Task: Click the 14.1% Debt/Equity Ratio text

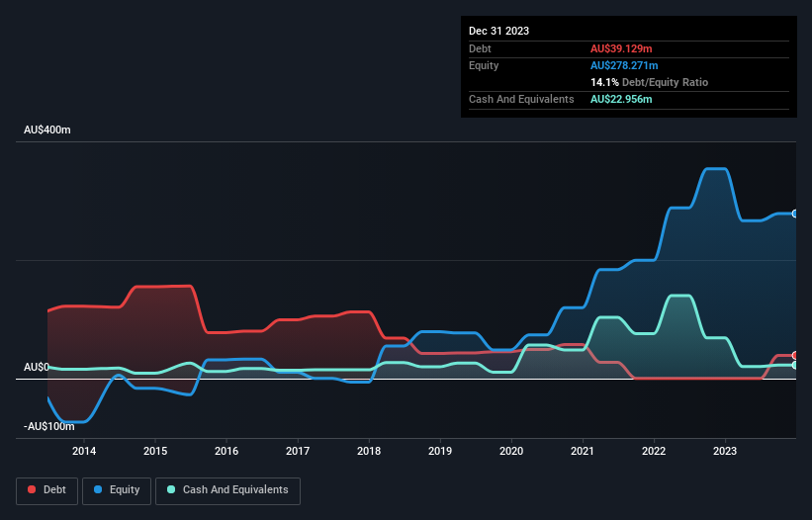Action: coord(650,82)
